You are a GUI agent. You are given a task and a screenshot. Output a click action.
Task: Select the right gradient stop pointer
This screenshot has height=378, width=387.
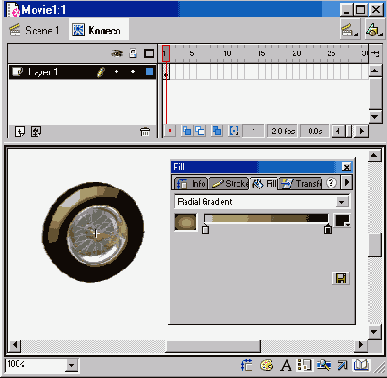point(328,229)
